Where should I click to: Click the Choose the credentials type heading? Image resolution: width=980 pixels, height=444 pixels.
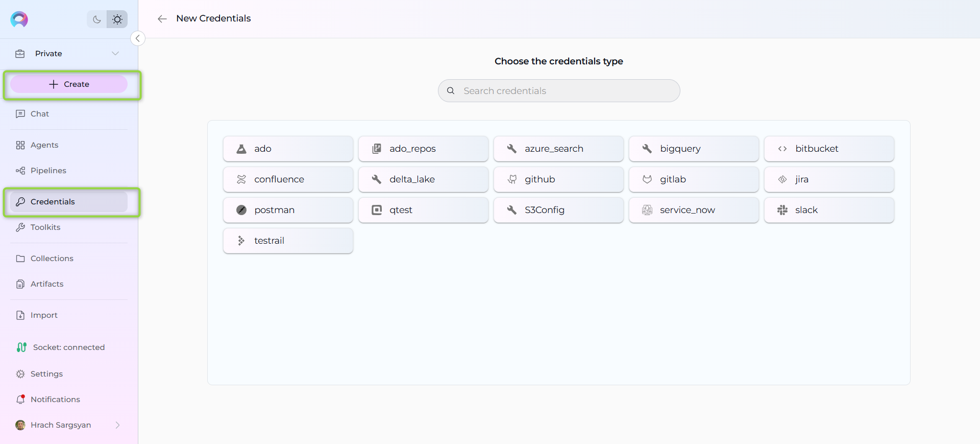click(559, 61)
